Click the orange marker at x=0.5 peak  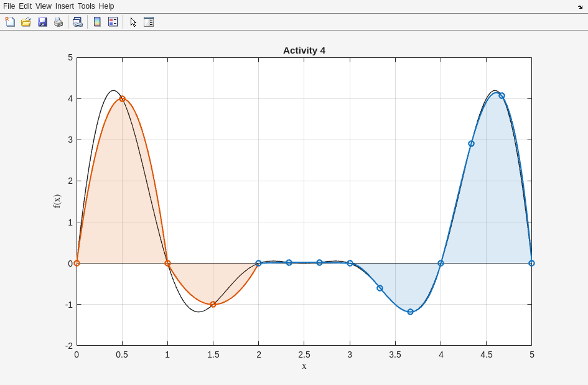(x=122, y=98)
